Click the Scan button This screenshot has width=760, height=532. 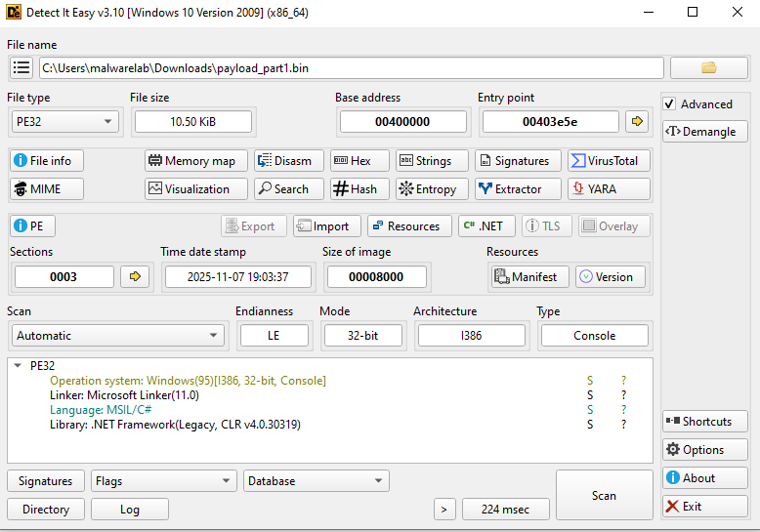click(604, 496)
